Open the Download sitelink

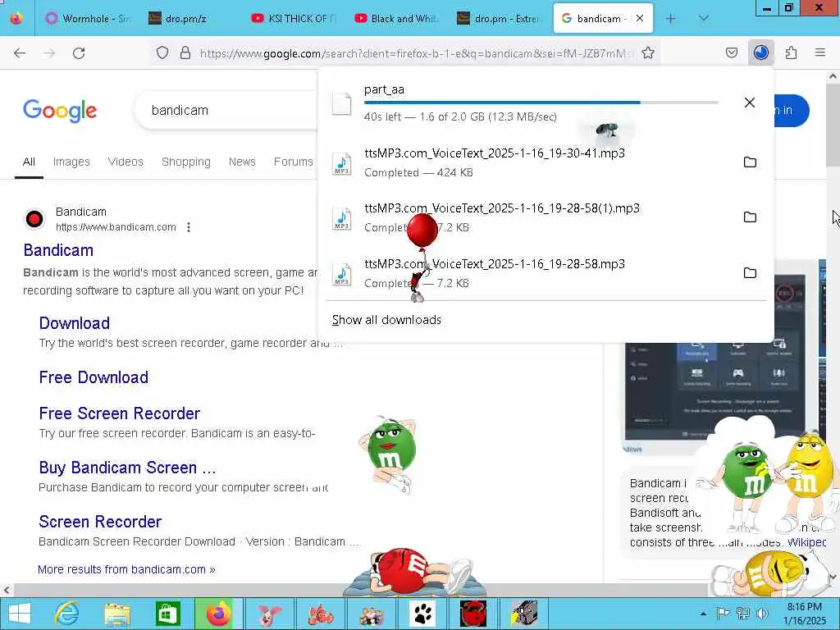tap(75, 323)
